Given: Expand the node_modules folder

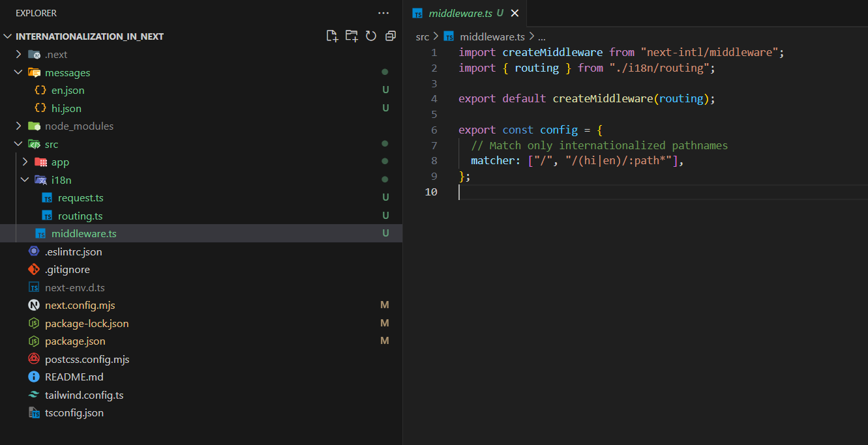Looking at the screenshot, I should click(18, 126).
